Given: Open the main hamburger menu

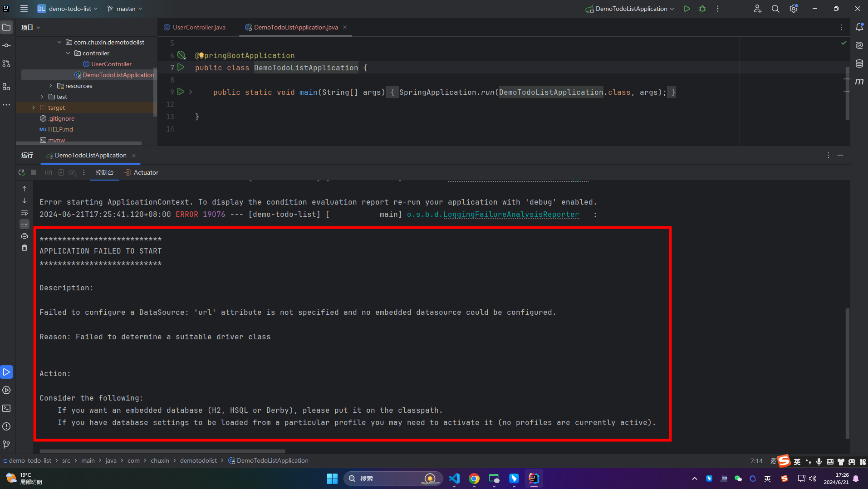Looking at the screenshot, I should (24, 9).
